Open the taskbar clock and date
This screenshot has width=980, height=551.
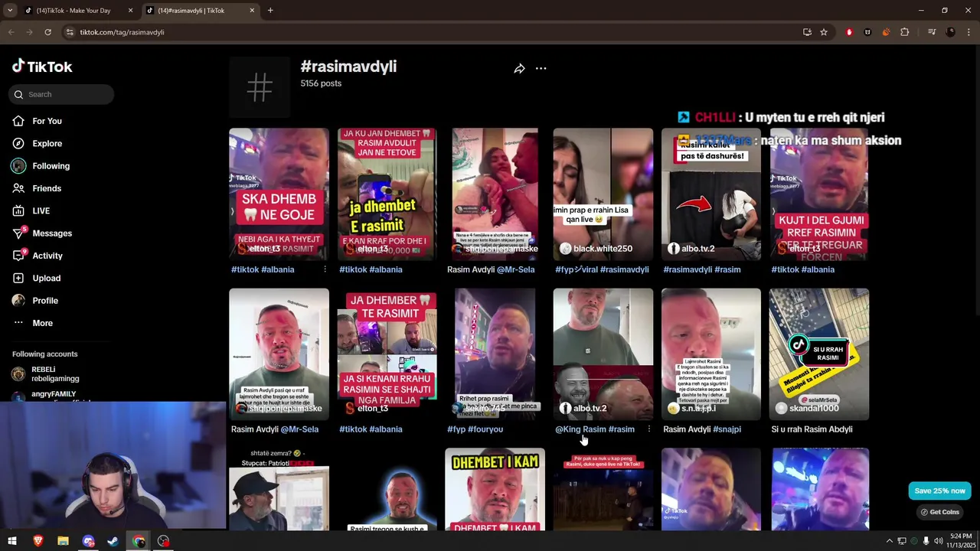[961, 540]
